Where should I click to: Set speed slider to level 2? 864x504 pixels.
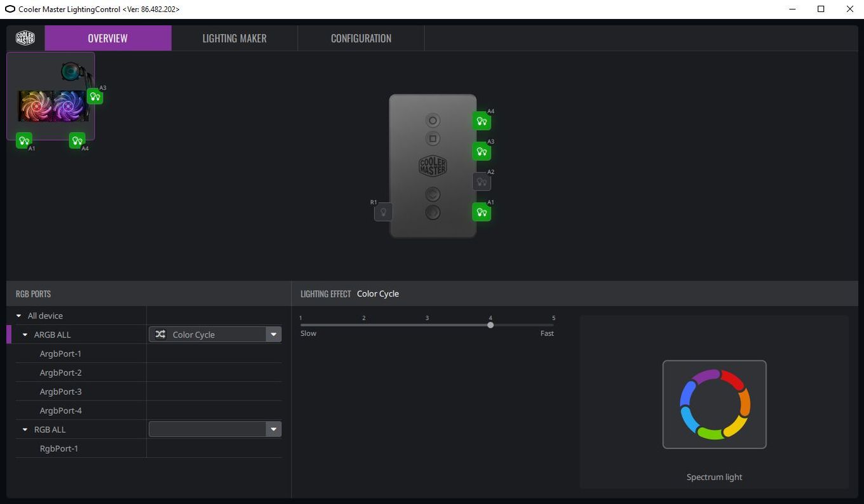[364, 325]
